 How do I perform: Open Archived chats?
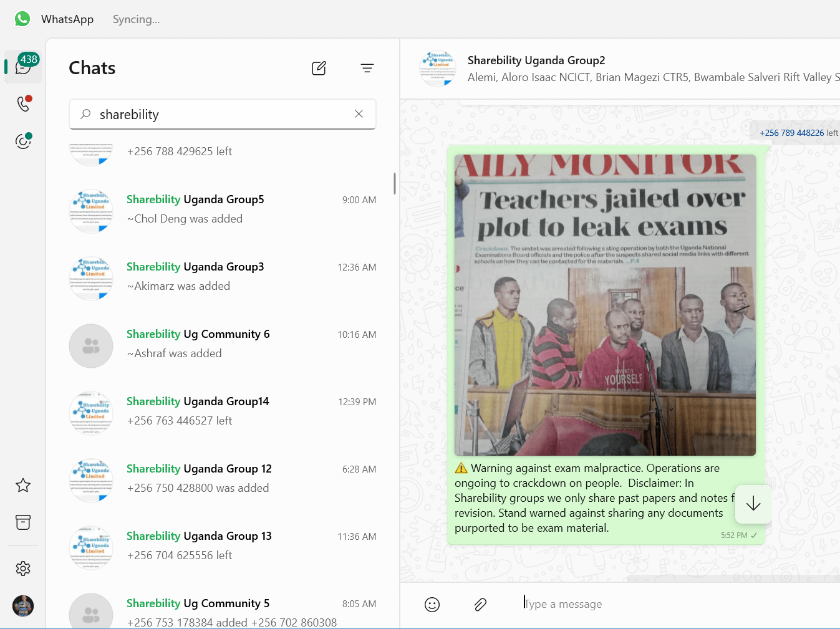click(x=23, y=522)
